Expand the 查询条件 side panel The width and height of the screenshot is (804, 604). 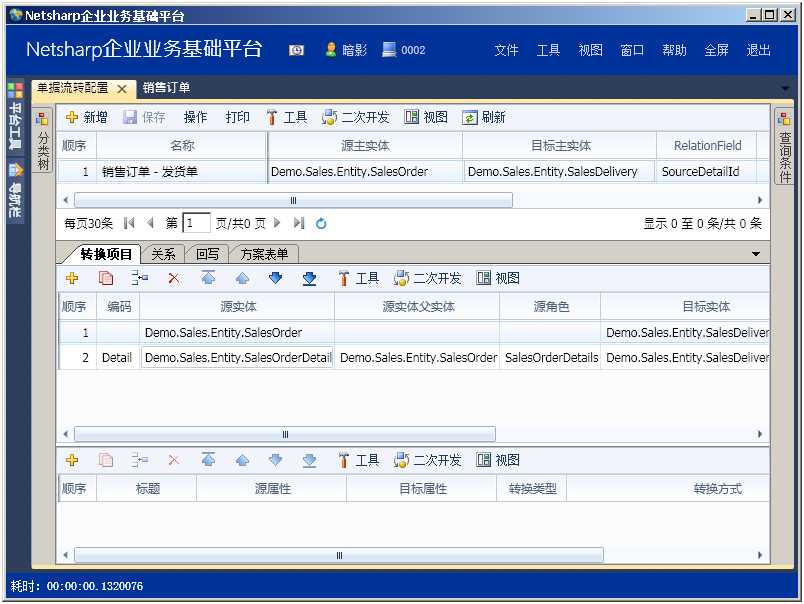pos(784,147)
